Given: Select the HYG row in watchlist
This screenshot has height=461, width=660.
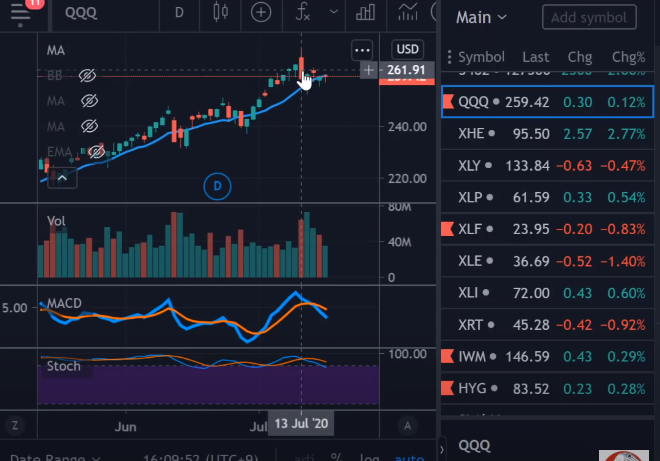Looking at the screenshot, I should click(547, 388).
